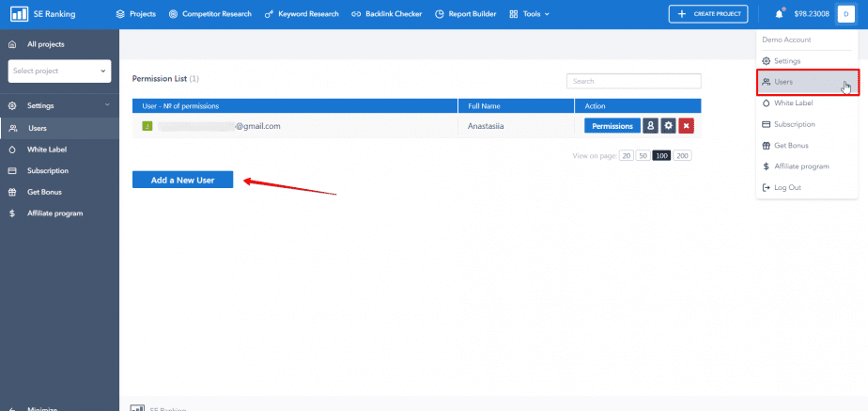Click the sidebar Subscription card icon
Image resolution: width=868 pixels, height=411 pixels.
click(12, 170)
